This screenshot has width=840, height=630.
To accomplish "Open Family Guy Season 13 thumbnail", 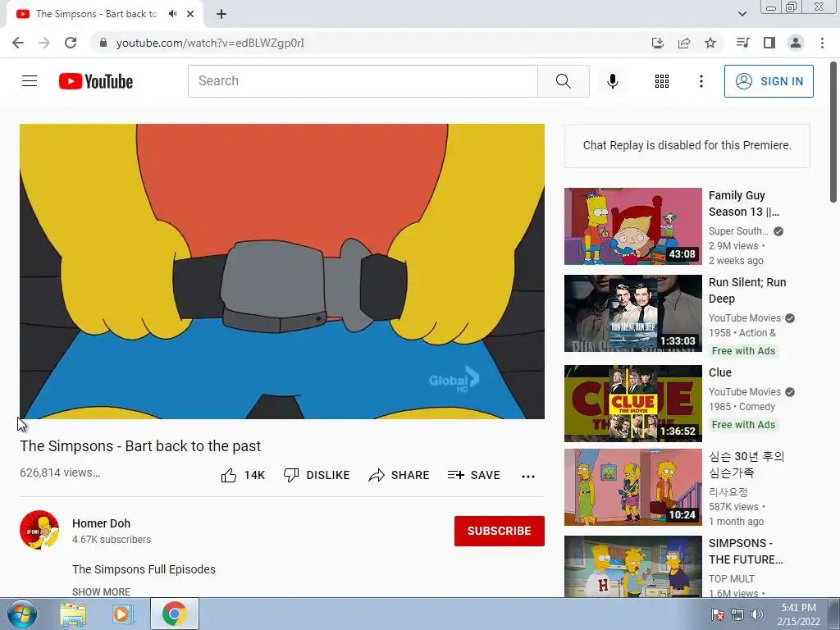I will (632, 226).
